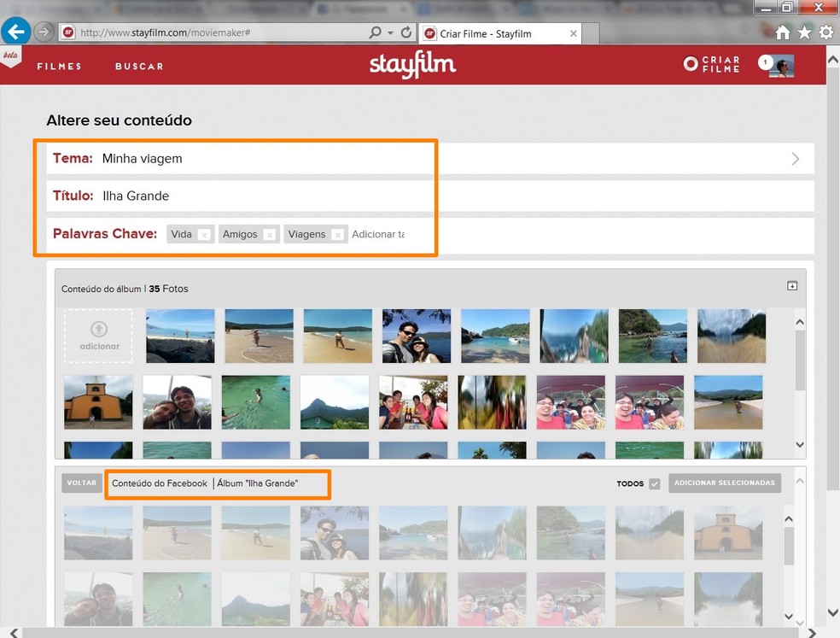The width and height of the screenshot is (840, 638).
Task: Select faded church photo in Facebook album
Action: coord(728,533)
